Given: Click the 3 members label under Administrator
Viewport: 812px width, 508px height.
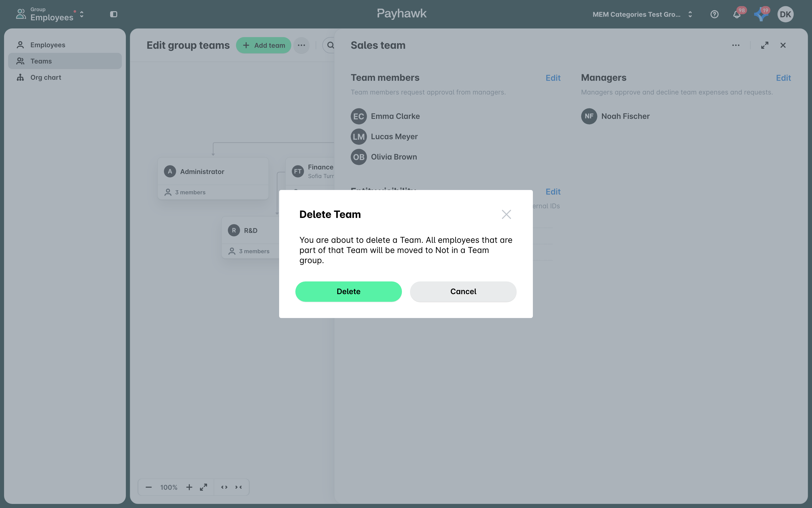Looking at the screenshot, I should 190,192.
